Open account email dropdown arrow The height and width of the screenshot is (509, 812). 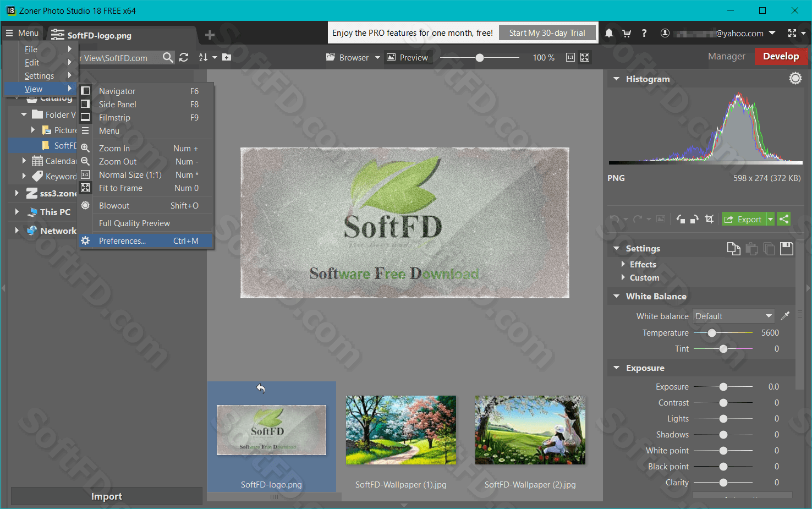tap(772, 33)
